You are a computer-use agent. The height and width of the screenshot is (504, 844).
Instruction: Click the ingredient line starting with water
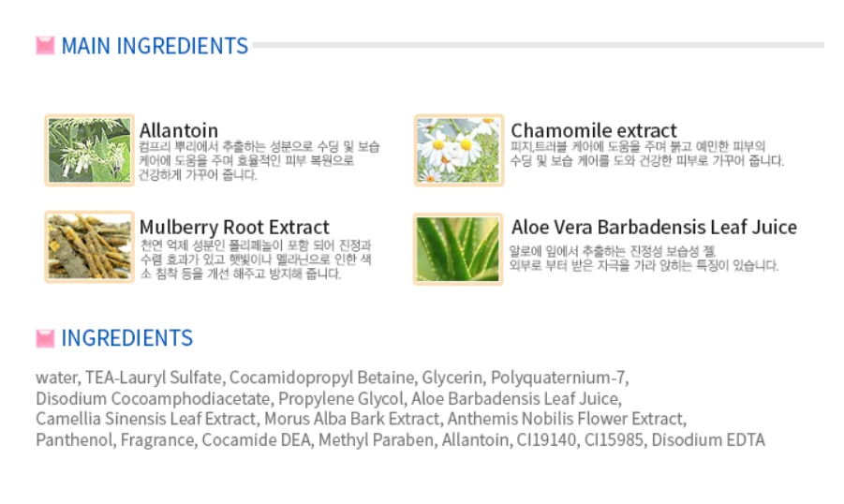pos(333,378)
